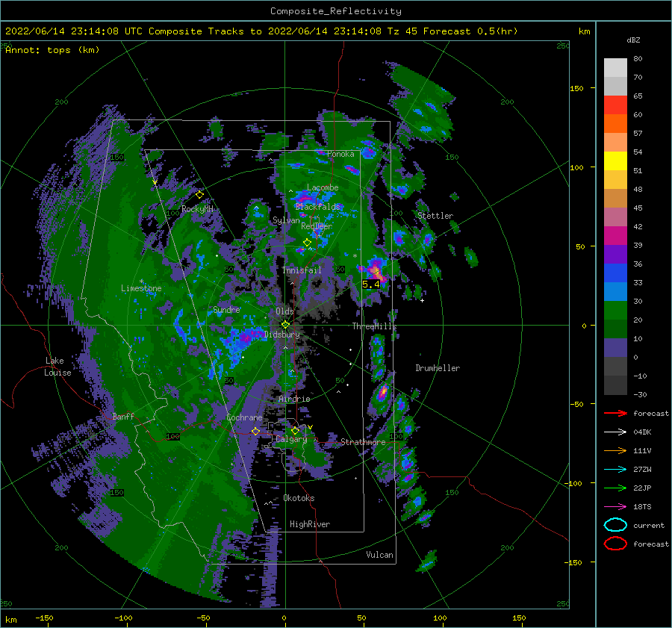The height and width of the screenshot is (628, 672).
Task: Click the Limestone label on map
Action: point(141,288)
